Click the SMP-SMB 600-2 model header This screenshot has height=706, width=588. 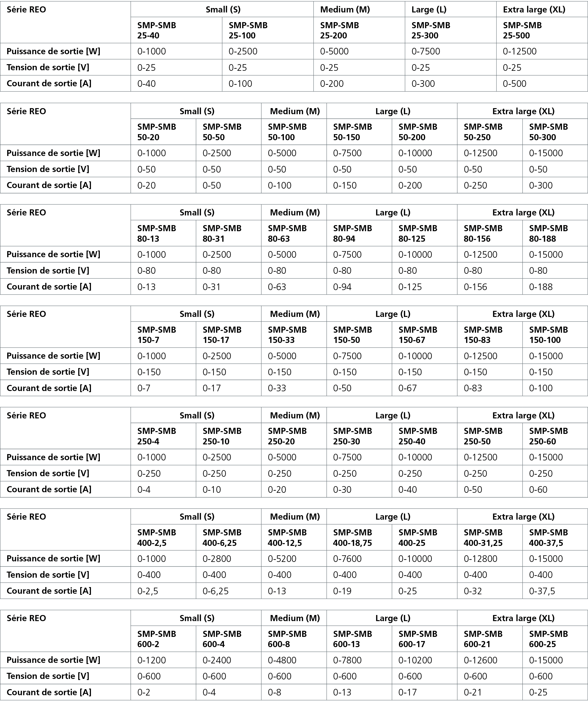(x=156, y=639)
